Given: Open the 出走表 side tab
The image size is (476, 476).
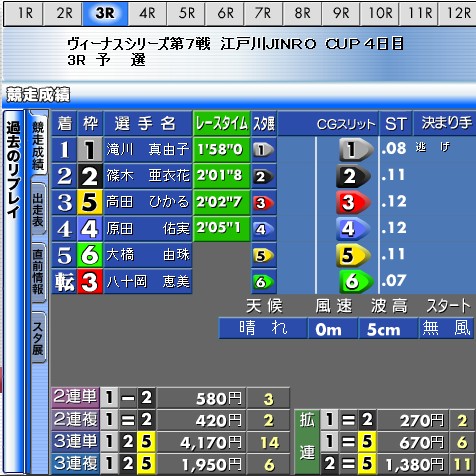Looking at the screenshot, I should point(38,210).
